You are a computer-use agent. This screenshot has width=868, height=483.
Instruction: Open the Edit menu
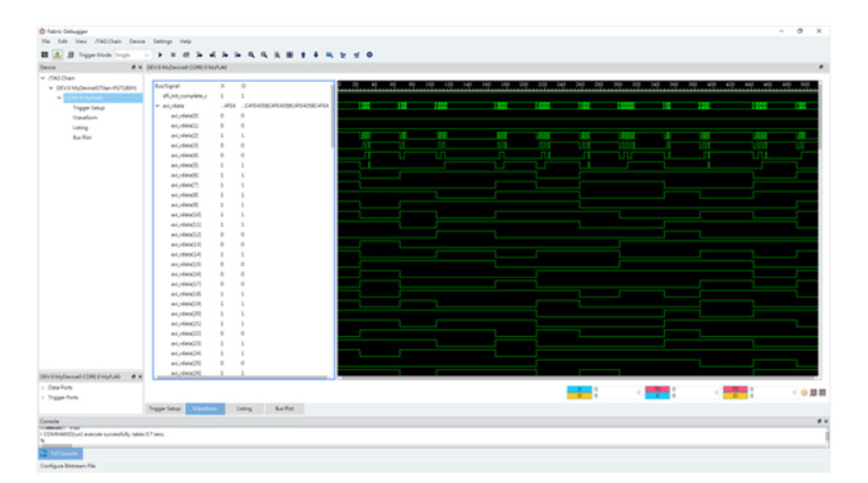62,41
